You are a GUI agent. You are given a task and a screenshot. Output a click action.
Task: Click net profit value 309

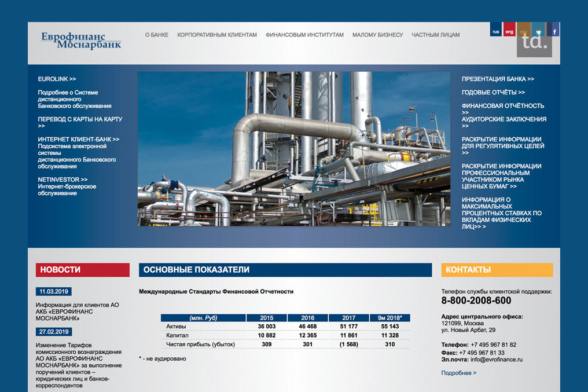pos(267,345)
